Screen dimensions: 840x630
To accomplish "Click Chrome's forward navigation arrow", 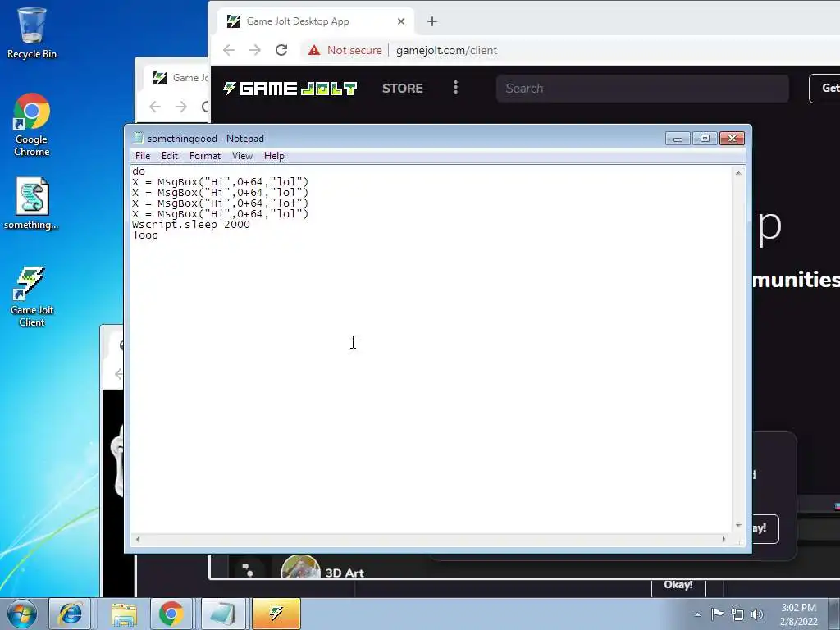I will pos(255,50).
